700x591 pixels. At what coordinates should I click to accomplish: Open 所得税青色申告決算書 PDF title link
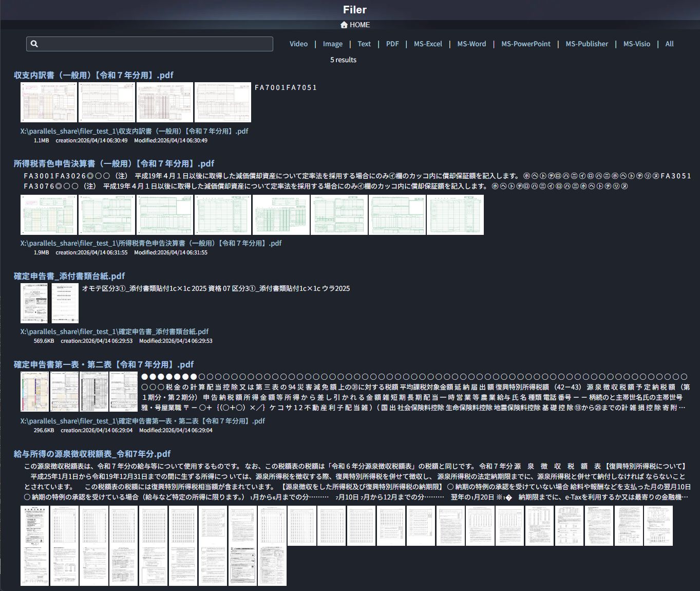tap(113, 163)
